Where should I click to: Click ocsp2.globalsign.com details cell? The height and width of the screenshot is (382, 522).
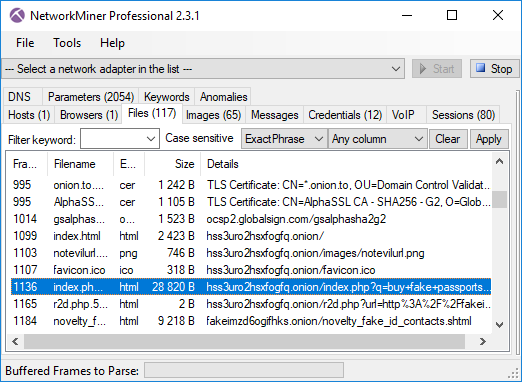tap(296, 219)
